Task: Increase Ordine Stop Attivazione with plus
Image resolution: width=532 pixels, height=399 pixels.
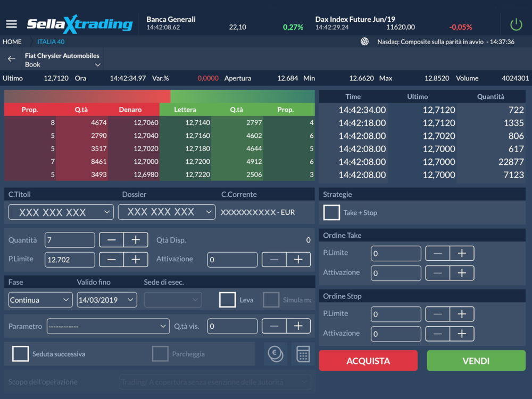Action: click(462, 334)
